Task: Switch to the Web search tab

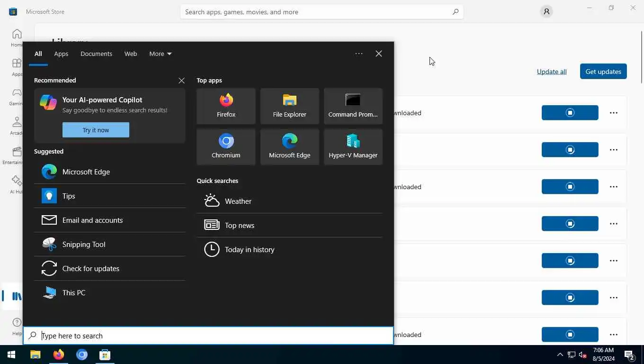Action: (131, 54)
